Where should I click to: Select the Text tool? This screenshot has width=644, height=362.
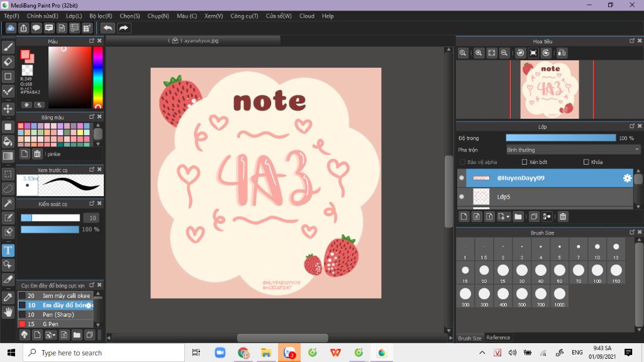pos(8,250)
